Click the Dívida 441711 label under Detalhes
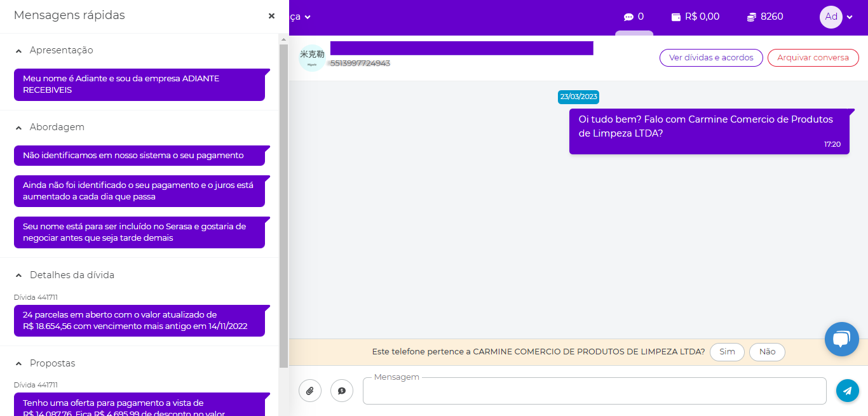The width and height of the screenshot is (868, 416). click(x=36, y=297)
